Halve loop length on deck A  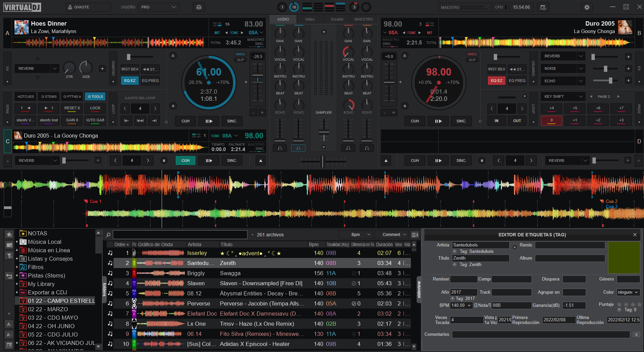click(125, 109)
